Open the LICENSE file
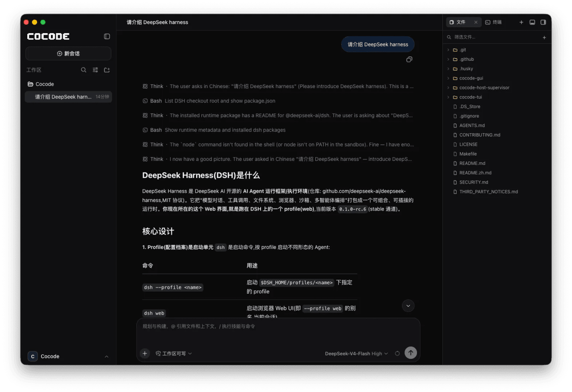 click(x=468, y=144)
